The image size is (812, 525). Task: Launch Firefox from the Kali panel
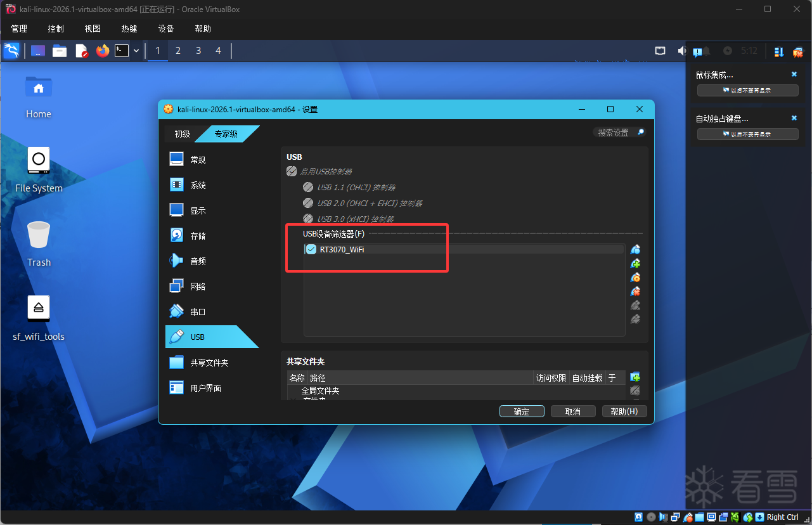tap(103, 51)
